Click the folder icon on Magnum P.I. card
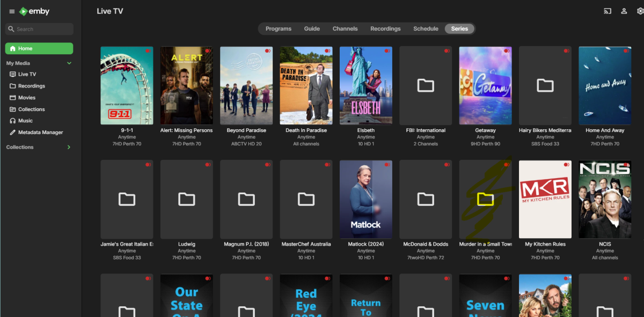Image resolution: width=644 pixels, height=317 pixels. tap(246, 199)
